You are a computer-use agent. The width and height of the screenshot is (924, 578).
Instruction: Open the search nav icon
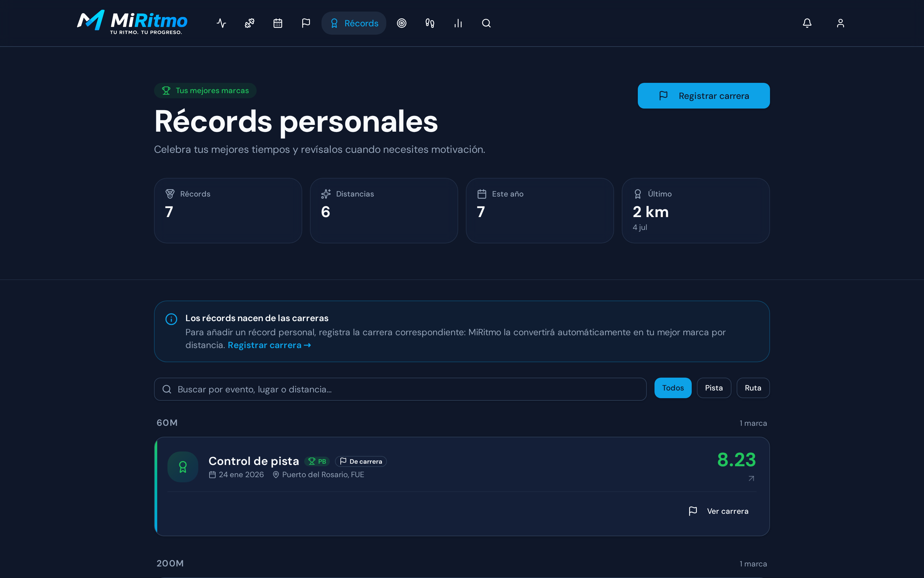coord(486,23)
